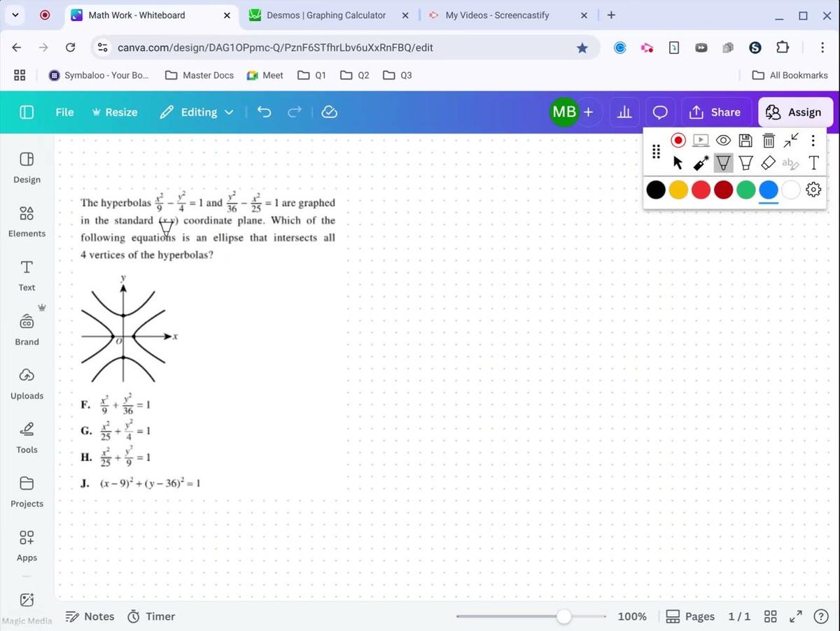
Task: Start recording with the red record button
Action: tap(678, 140)
